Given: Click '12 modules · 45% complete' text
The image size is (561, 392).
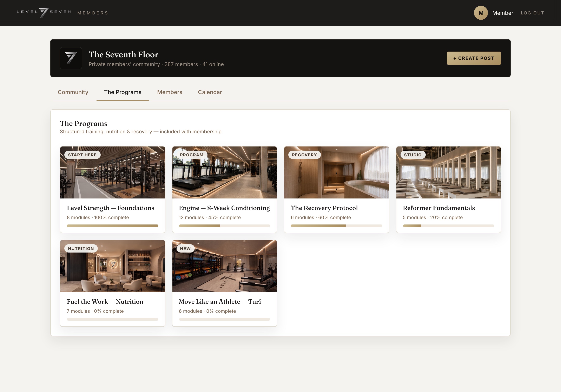Looking at the screenshot, I should (x=210, y=217).
